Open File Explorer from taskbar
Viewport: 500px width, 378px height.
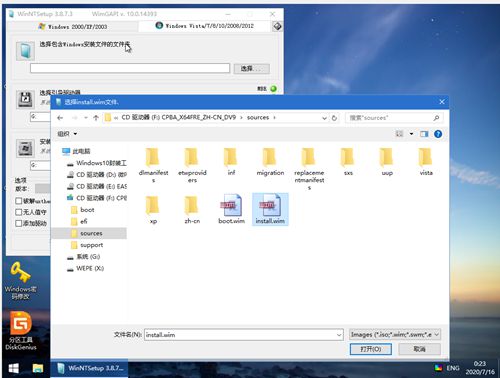click(38, 368)
